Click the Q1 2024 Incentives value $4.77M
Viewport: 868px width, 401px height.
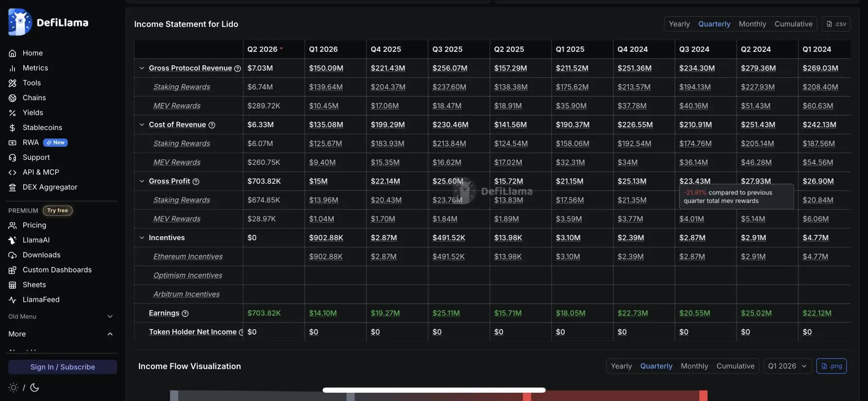pyautogui.click(x=815, y=238)
